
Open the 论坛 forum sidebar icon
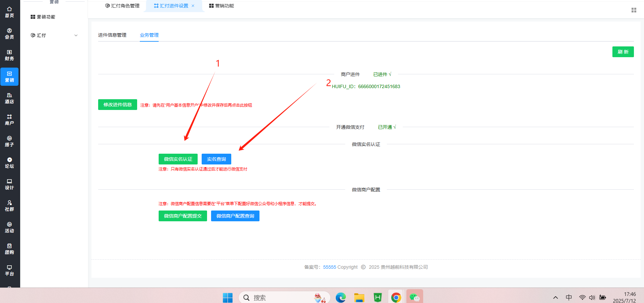9,163
